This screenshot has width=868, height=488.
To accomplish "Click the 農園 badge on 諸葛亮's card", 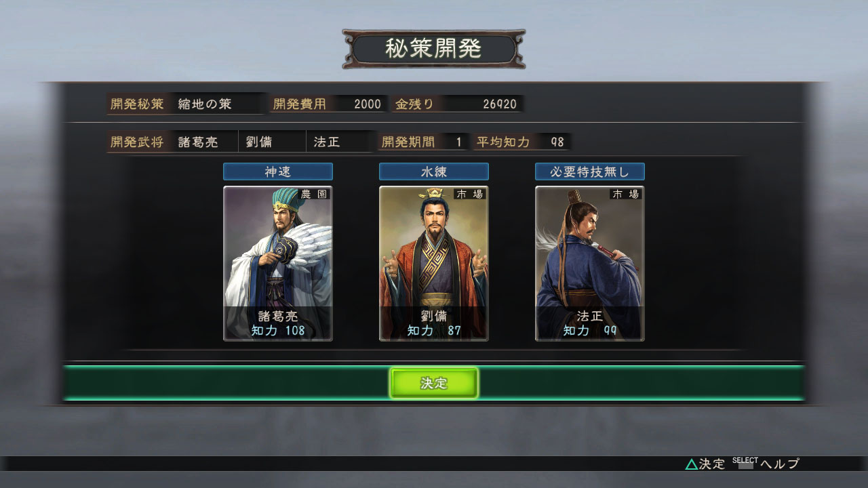I will coord(314,194).
